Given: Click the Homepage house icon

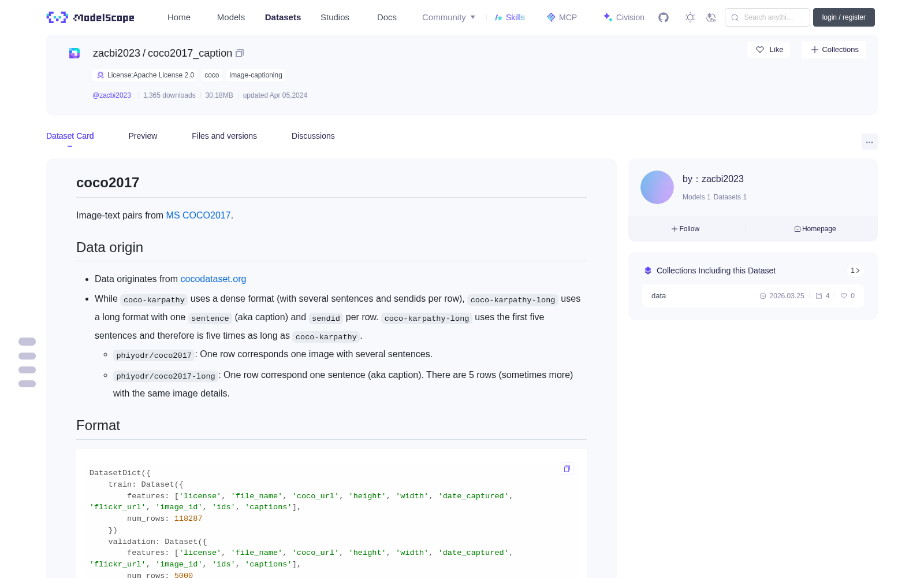Looking at the screenshot, I should click(x=798, y=229).
